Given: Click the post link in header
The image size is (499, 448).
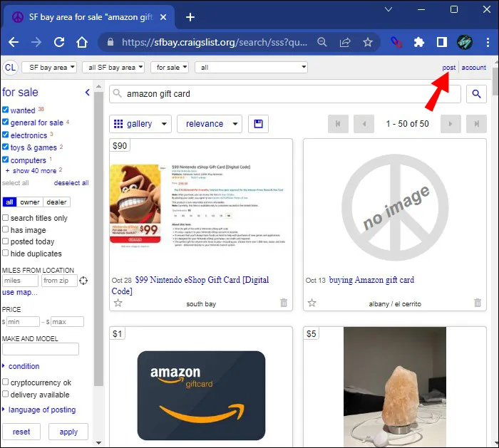Looking at the screenshot, I should pyautogui.click(x=448, y=68).
